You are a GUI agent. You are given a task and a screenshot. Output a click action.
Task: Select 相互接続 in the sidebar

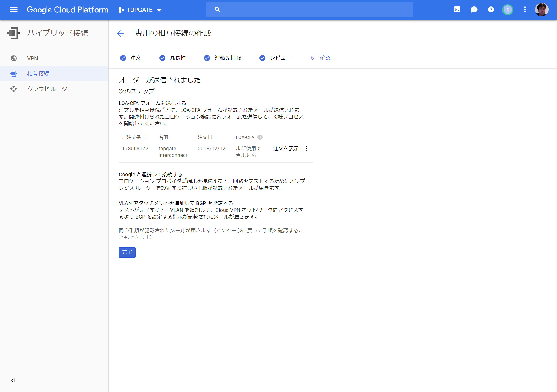coord(54,74)
